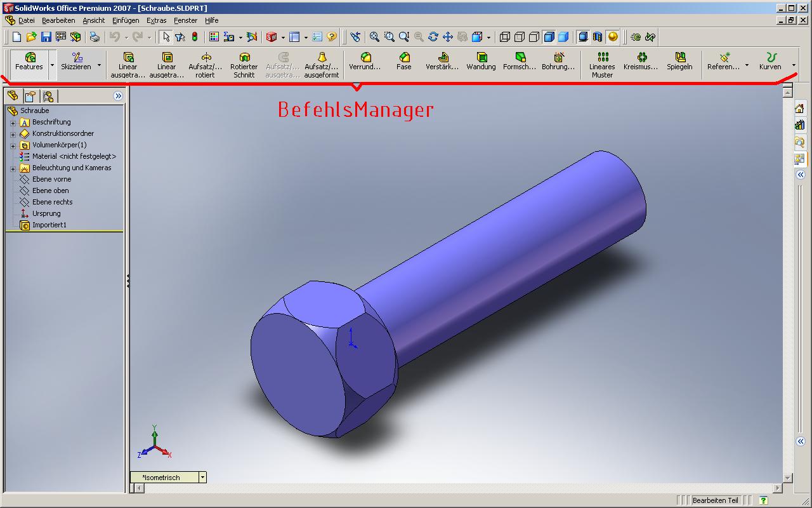This screenshot has height=508, width=812.
Task: Click the Zoom to Fit magnifier
Action: click(x=374, y=37)
